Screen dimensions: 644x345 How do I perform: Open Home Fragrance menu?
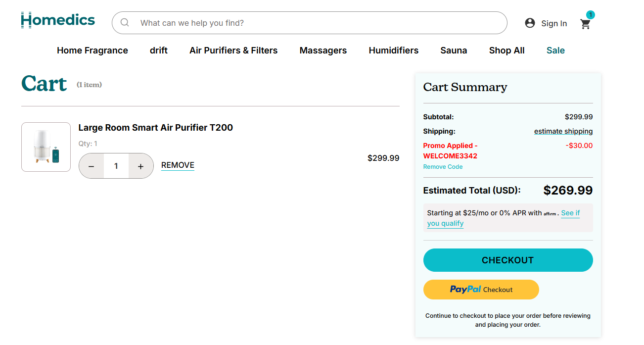[x=92, y=50]
